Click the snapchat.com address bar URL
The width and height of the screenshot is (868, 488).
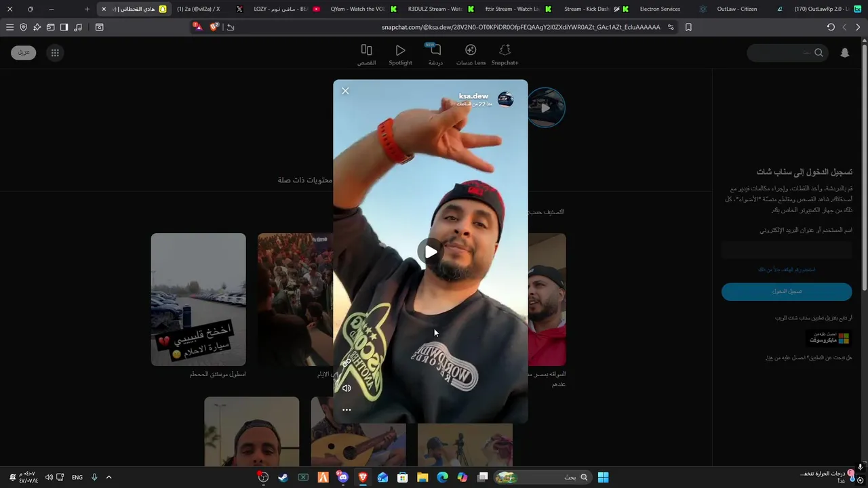pos(521,27)
